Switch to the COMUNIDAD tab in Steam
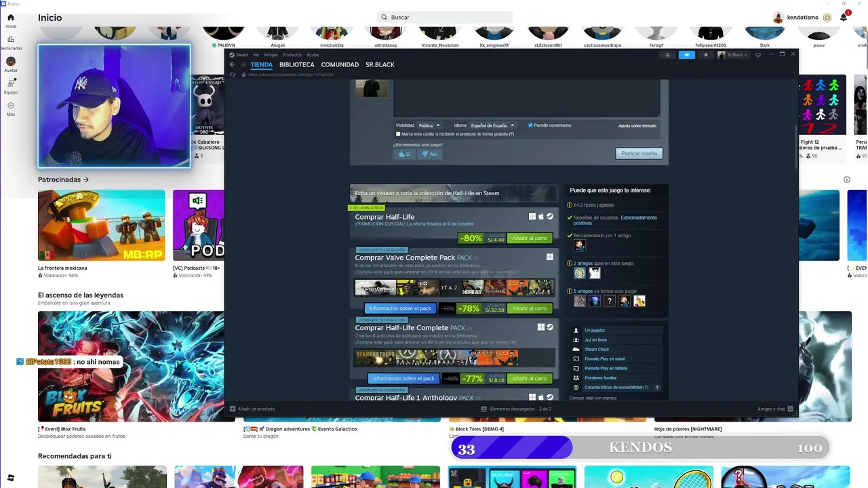 click(x=340, y=65)
